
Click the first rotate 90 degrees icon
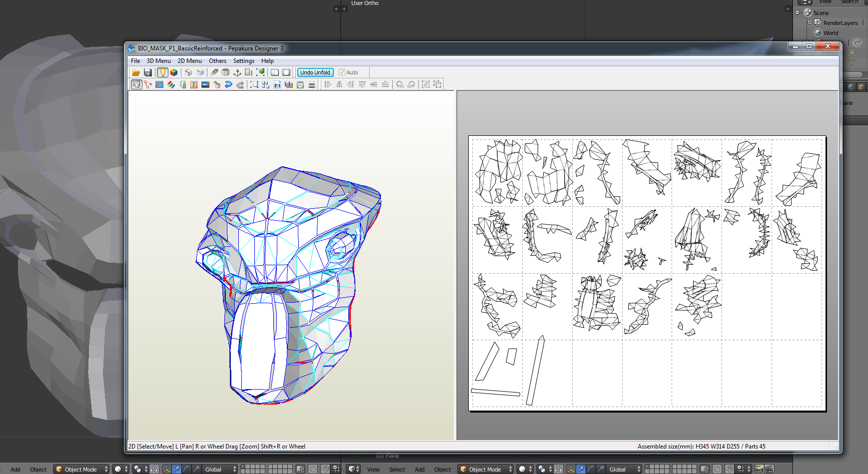(400, 84)
